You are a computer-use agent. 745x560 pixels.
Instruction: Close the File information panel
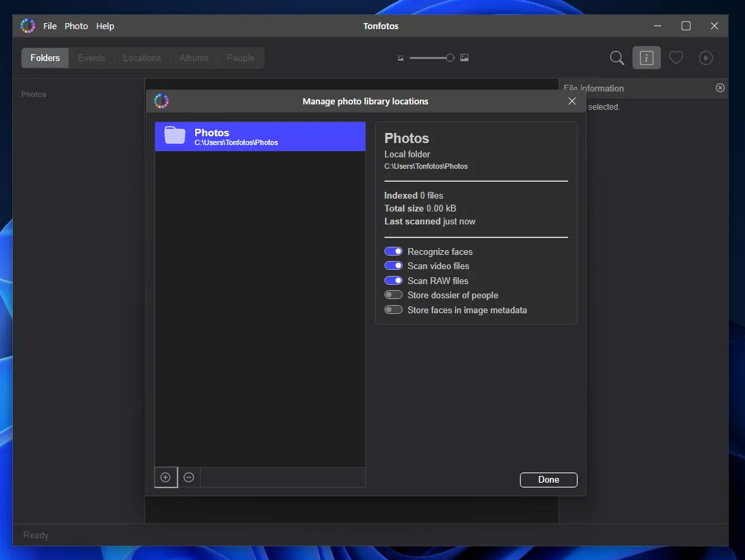720,88
